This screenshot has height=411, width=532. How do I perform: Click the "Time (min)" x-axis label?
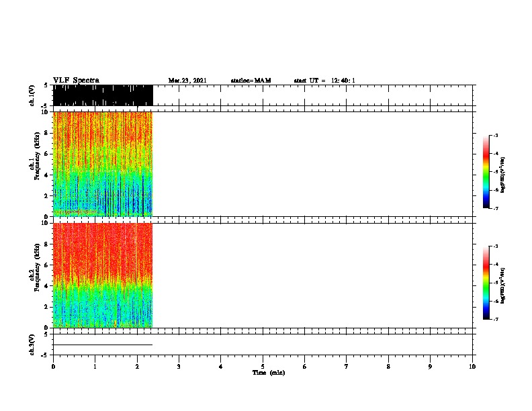pos(269,372)
